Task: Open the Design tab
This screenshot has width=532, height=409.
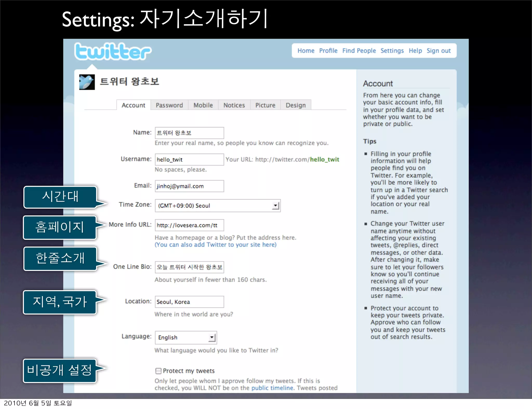Action: coord(296,105)
